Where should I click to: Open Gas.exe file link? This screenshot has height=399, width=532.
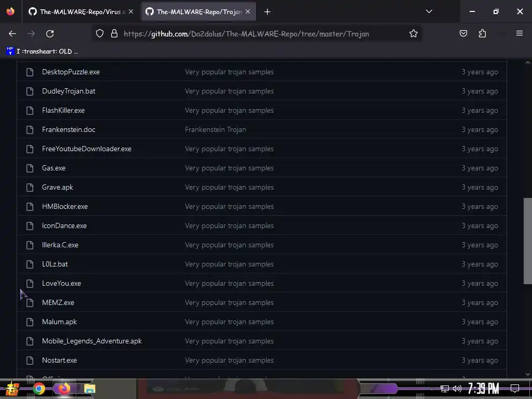pyautogui.click(x=54, y=168)
